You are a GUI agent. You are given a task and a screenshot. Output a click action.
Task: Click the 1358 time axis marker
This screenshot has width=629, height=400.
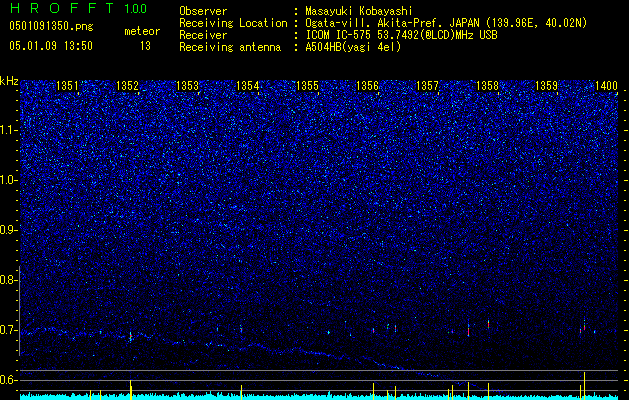[x=487, y=85]
